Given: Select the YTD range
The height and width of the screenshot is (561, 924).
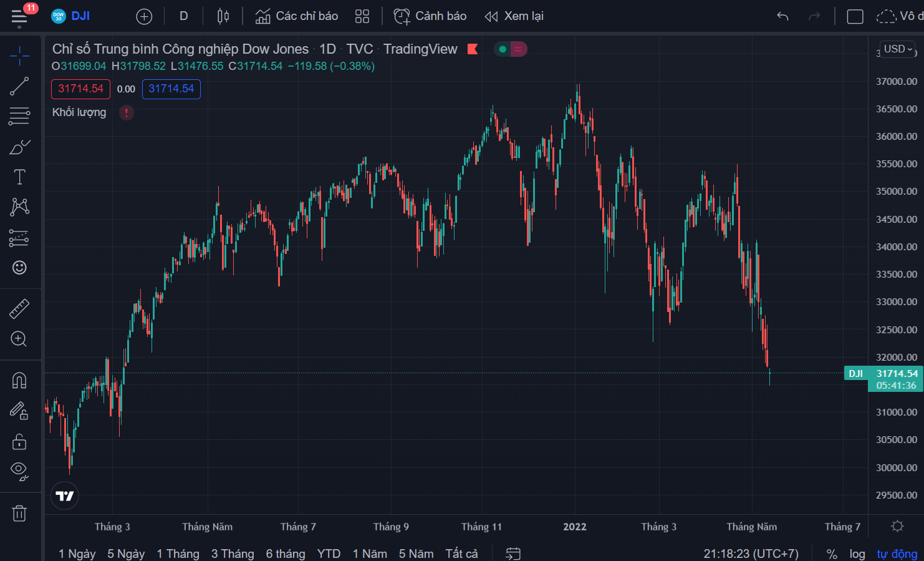Looking at the screenshot, I should pyautogui.click(x=329, y=554).
